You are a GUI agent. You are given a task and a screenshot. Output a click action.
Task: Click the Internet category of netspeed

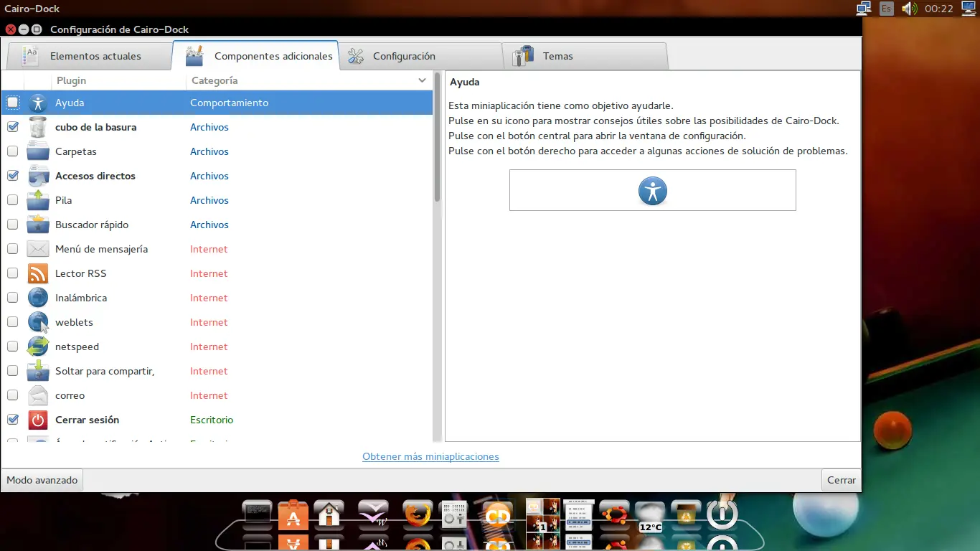pyautogui.click(x=209, y=347)
